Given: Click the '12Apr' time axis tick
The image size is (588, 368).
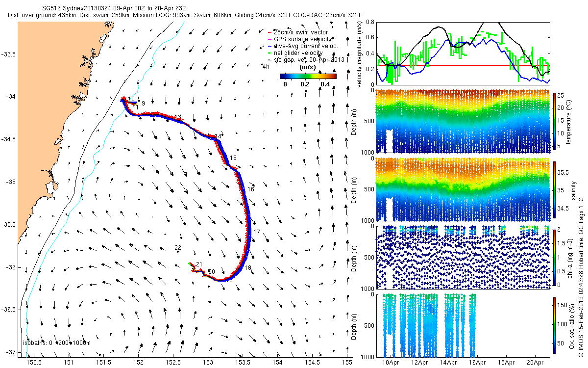Looking at the screenshot, I should click(x=418, y=363).
